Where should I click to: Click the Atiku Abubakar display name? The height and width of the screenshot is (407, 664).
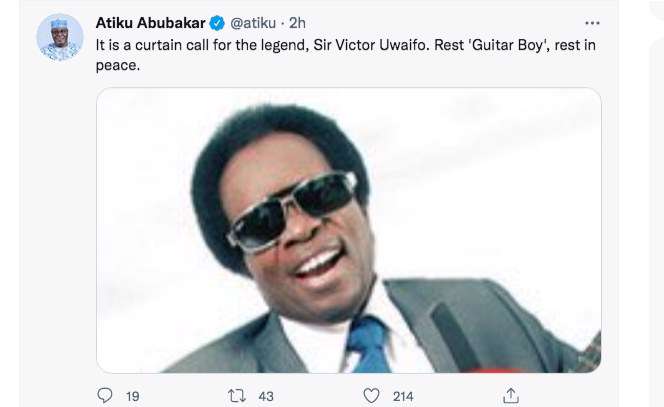[x=149, y=22]
